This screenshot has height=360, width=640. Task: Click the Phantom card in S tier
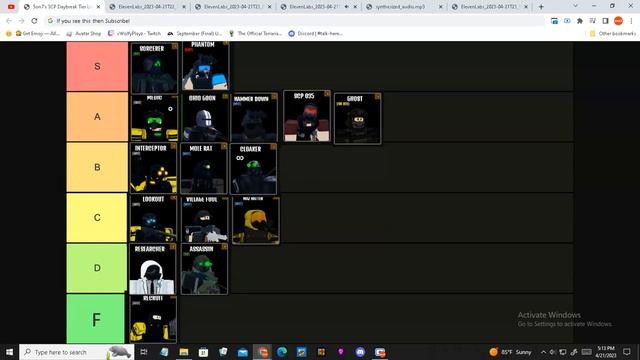tap(205, 65)
